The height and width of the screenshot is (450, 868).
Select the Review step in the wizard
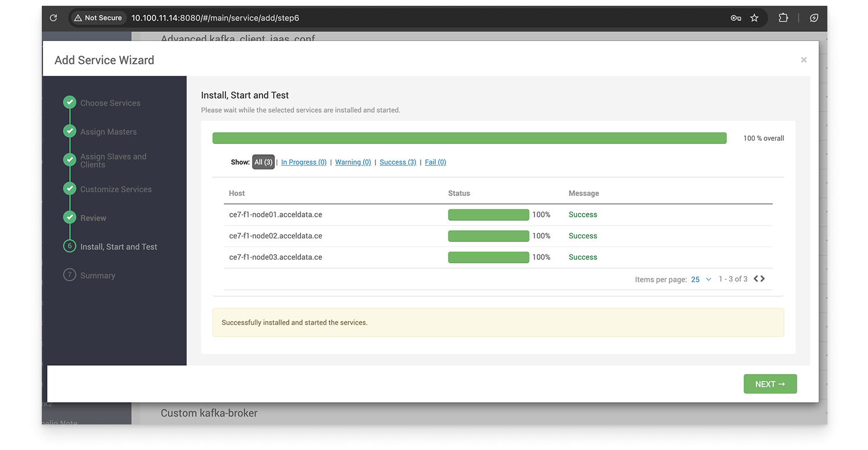pyautogui.click(x=93, y=218)
